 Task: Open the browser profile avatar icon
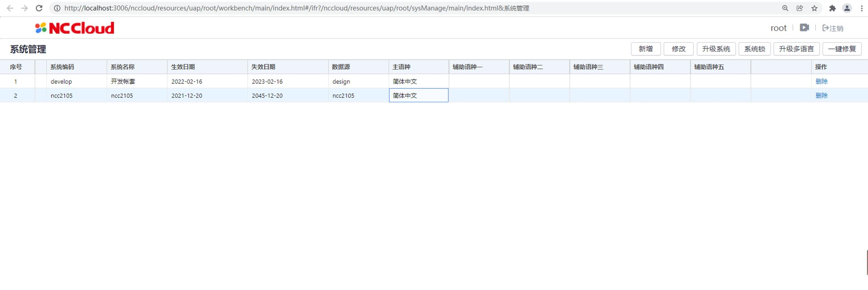click(847, 8)
